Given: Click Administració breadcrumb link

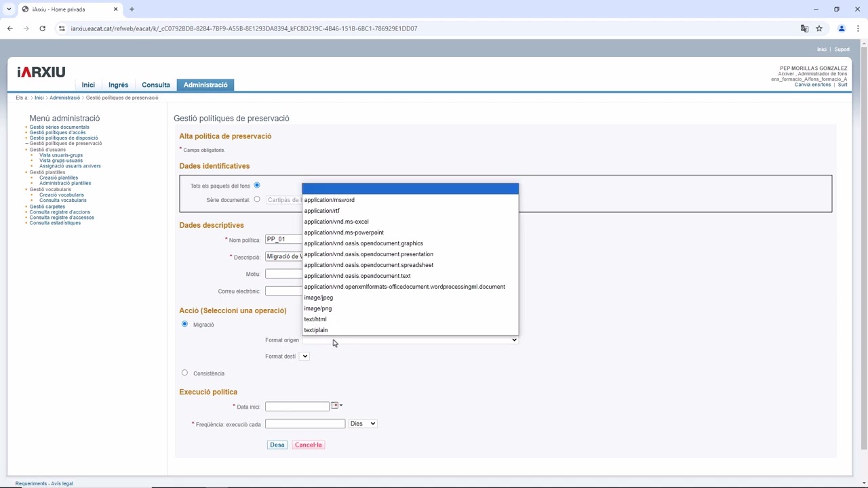Looking at the screenshot, I should [64, 98].
